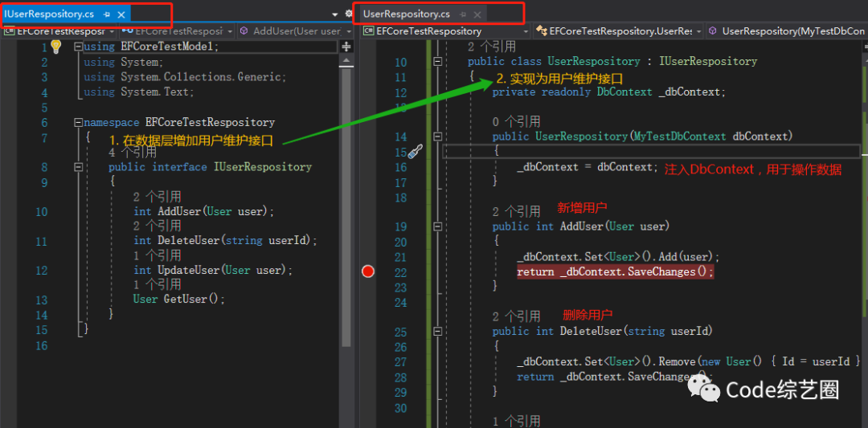Click 'Remove' call on line 27
Image resolution: width=868 pixels, height=428 pixels.
coord(677,361)
